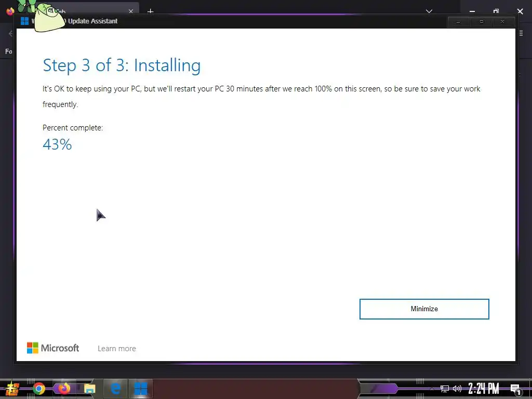Launch Google Chrome from the taskbar
The width and height of the screenshot is (532, 399).
[38, 389]
